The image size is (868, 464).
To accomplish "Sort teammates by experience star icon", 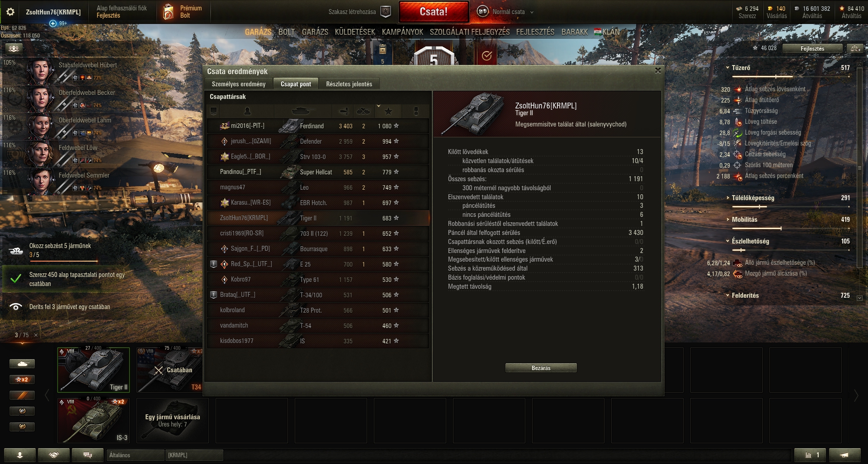I will tap(388, 111).
